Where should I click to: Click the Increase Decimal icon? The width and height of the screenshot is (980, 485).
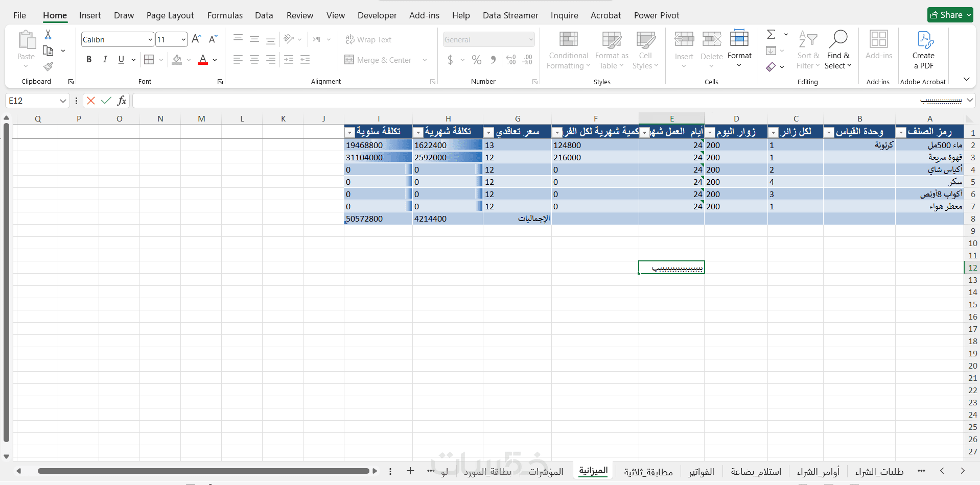click(511, 60)
